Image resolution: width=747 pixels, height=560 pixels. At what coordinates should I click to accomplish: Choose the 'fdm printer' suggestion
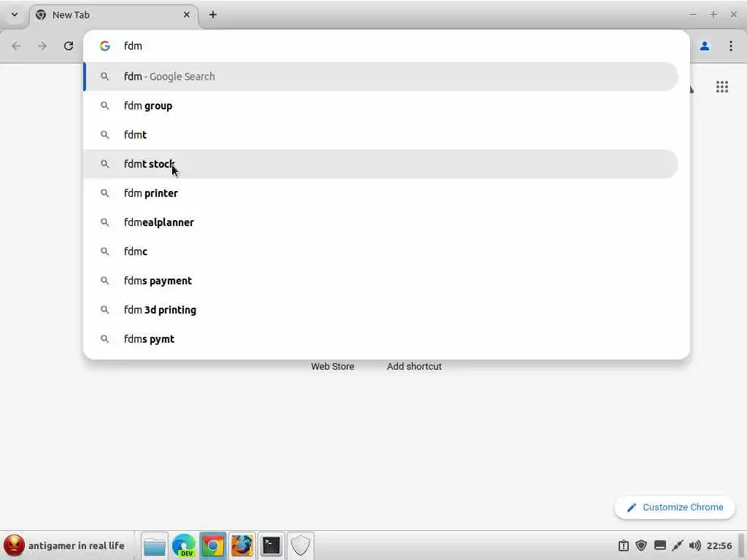[381, 193]
